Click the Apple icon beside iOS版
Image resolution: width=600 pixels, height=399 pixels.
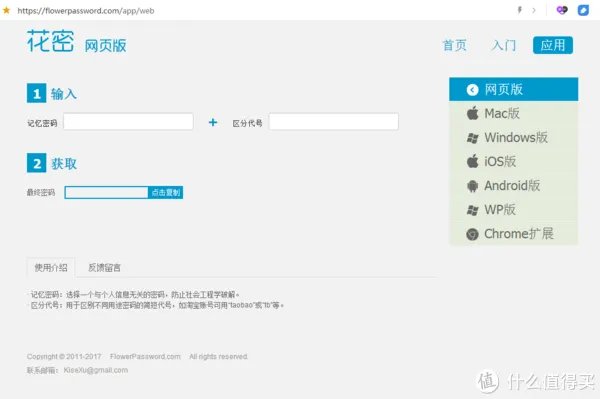[x=473, y=161]
